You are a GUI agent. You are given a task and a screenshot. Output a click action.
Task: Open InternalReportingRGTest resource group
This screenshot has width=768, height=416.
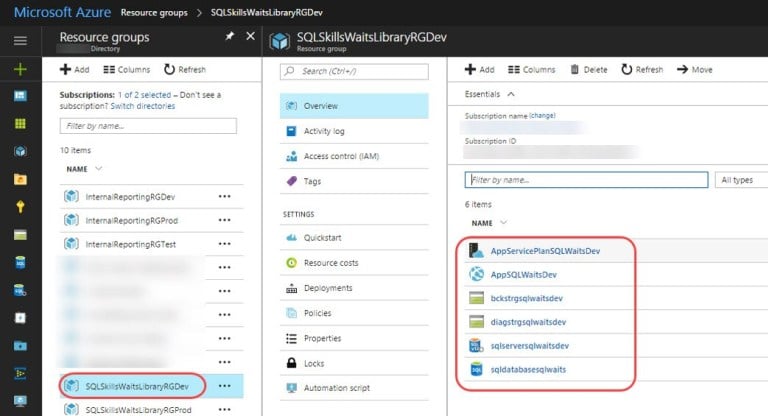pos(130,244)
